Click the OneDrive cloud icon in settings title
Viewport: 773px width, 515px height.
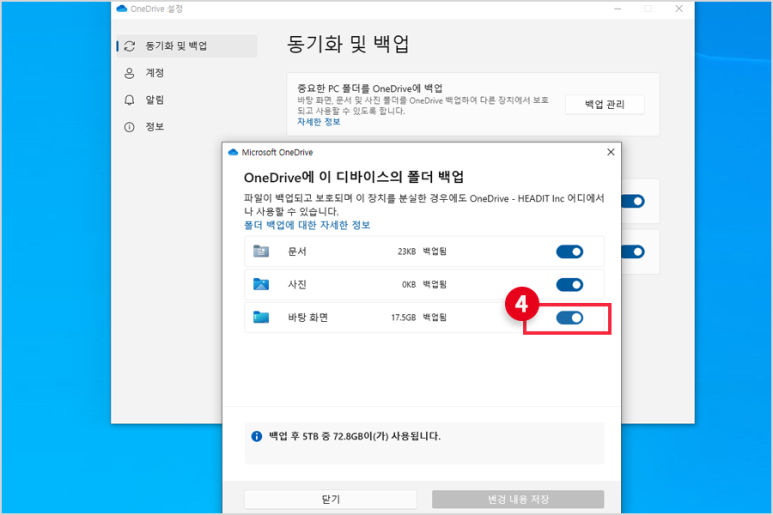121,9
